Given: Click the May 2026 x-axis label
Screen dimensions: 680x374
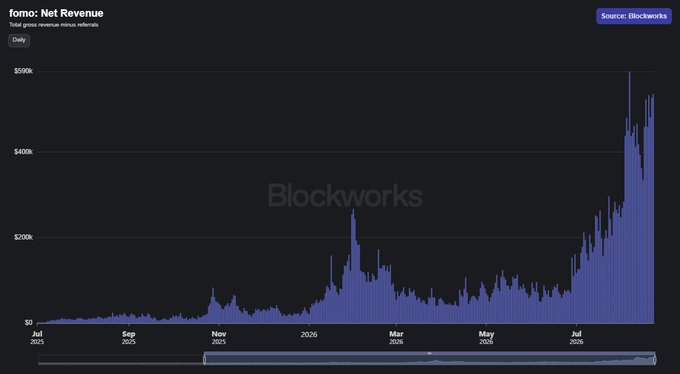Looking at the screenshot, I should tap(486, 338).
